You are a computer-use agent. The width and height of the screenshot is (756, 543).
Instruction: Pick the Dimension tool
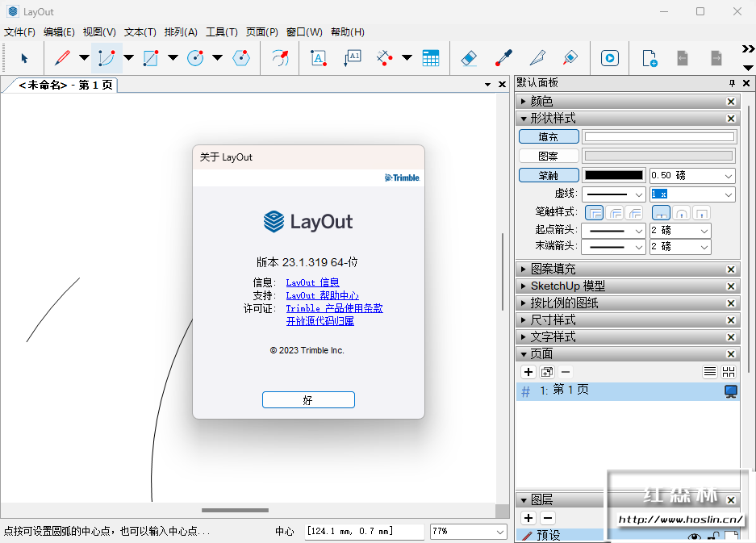point(384,58)
